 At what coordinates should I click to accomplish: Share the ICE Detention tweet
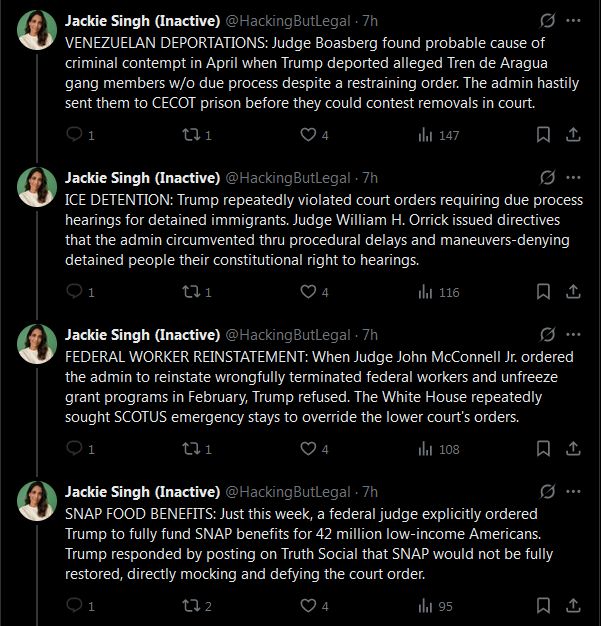click(x=573, y=292)
